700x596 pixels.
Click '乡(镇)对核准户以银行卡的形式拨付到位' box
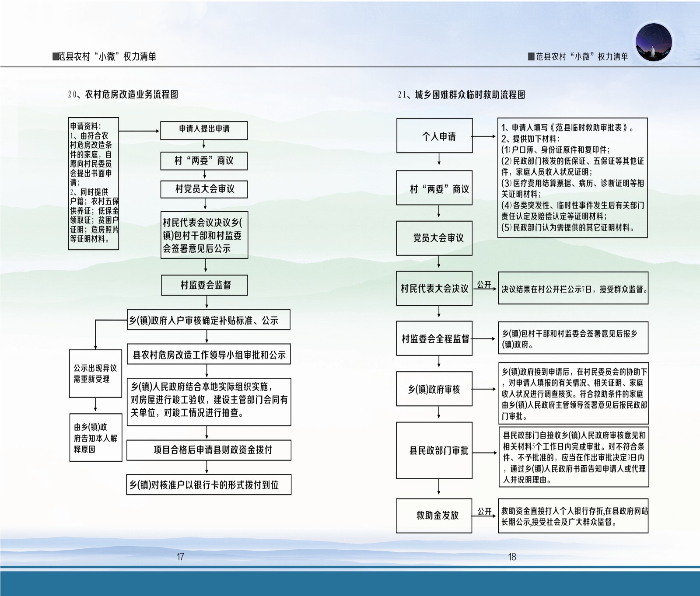pyautogui.click(x=209, y=484)
